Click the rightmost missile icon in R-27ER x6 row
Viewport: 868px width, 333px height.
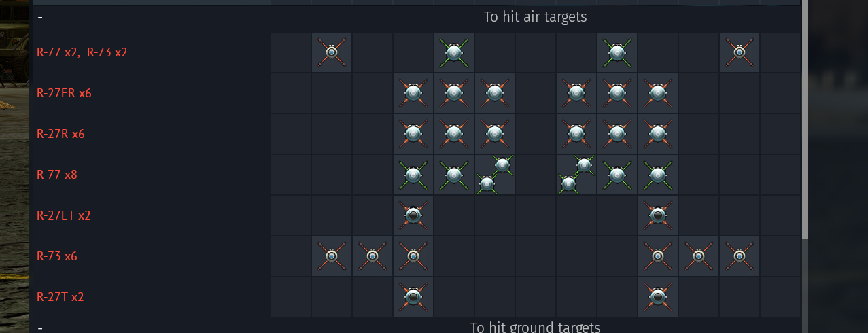tap(658, 93)
